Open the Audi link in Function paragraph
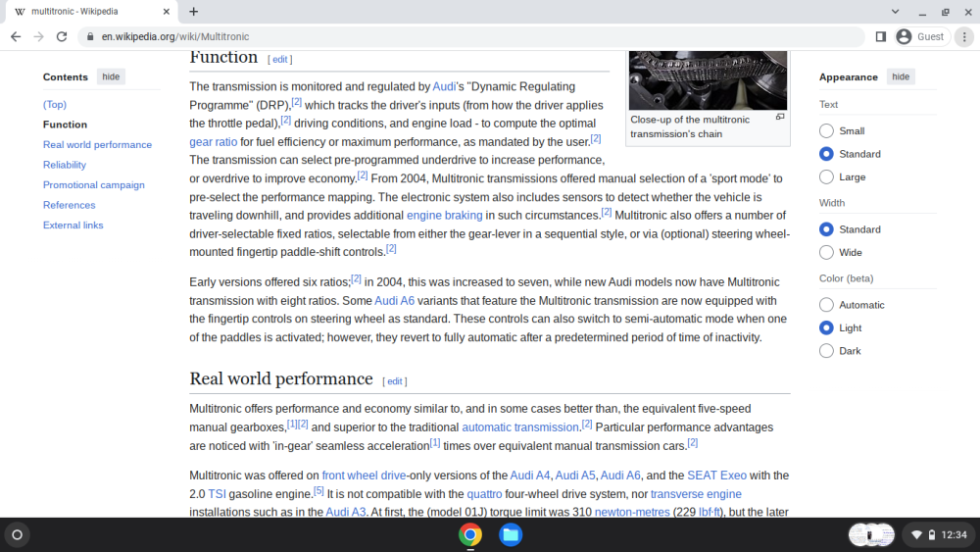The height and width of the screenshot is (552, 980). (x=444, y=86)
